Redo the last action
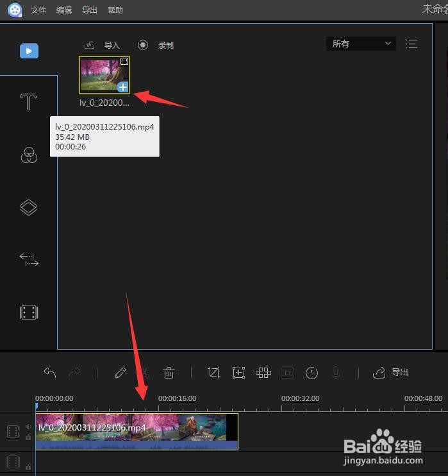The height and width of the screenshot is (476, 448). click(74, 373)
